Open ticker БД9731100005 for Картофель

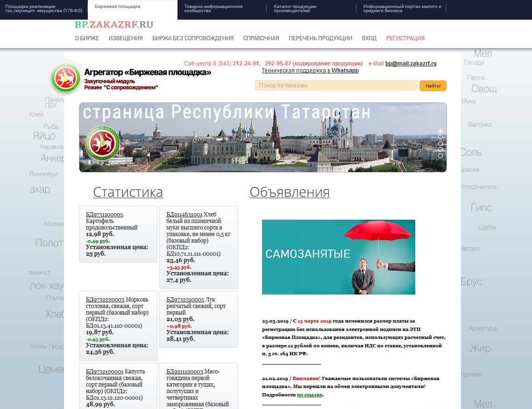(105, 215)
